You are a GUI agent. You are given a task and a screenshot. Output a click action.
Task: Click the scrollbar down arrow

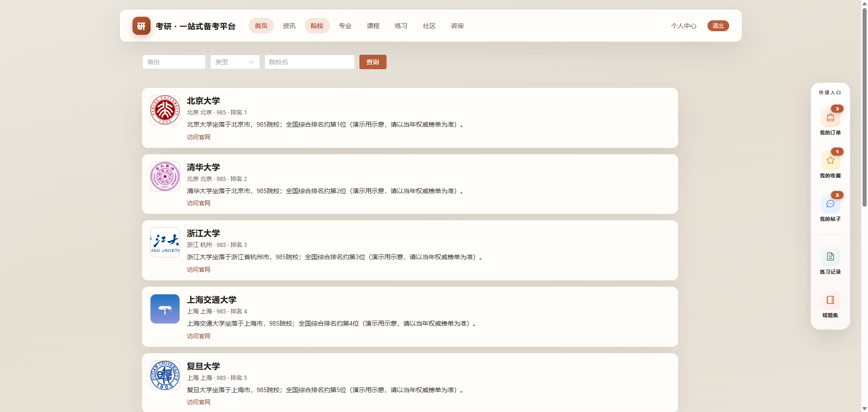(864, 408)
